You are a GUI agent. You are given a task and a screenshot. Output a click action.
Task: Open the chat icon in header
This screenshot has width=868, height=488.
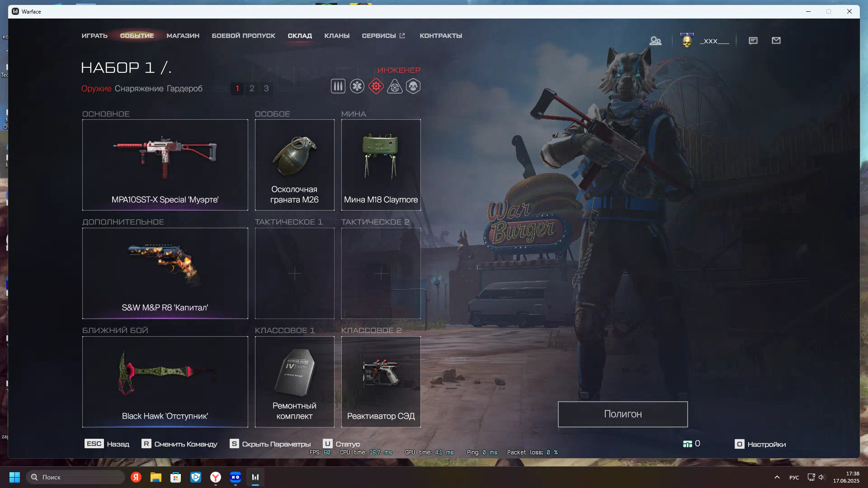[x=753, y=41]
